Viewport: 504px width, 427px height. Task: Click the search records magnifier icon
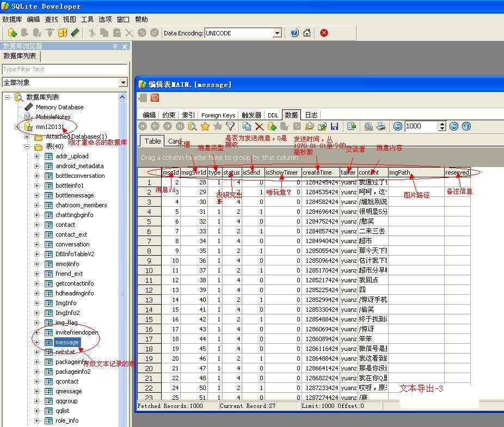193,126
